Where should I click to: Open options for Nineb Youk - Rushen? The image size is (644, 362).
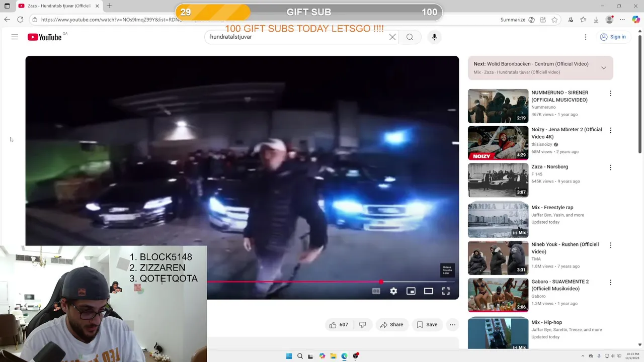click(610, 245)
